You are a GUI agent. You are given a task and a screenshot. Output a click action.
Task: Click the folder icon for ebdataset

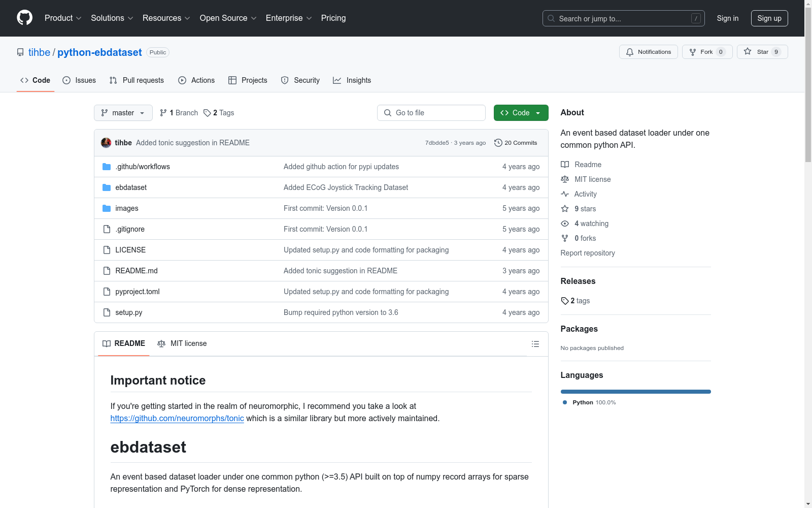point(107,187)
